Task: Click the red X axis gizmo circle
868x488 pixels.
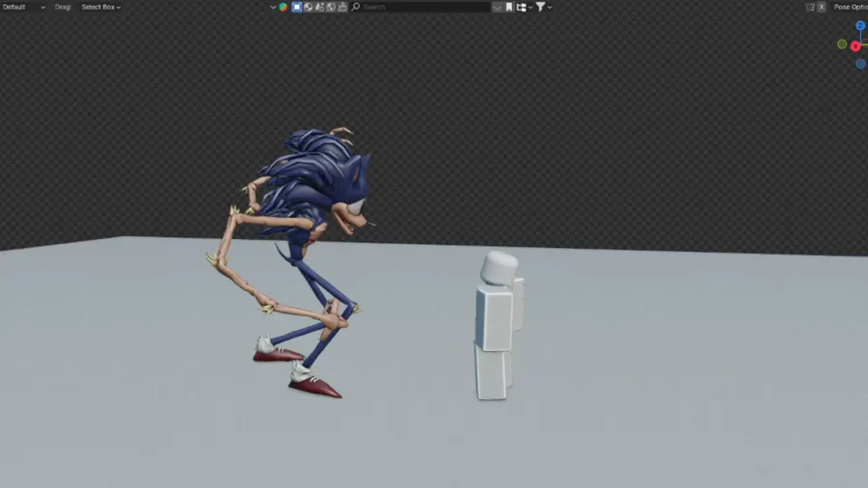Action: 855,46
